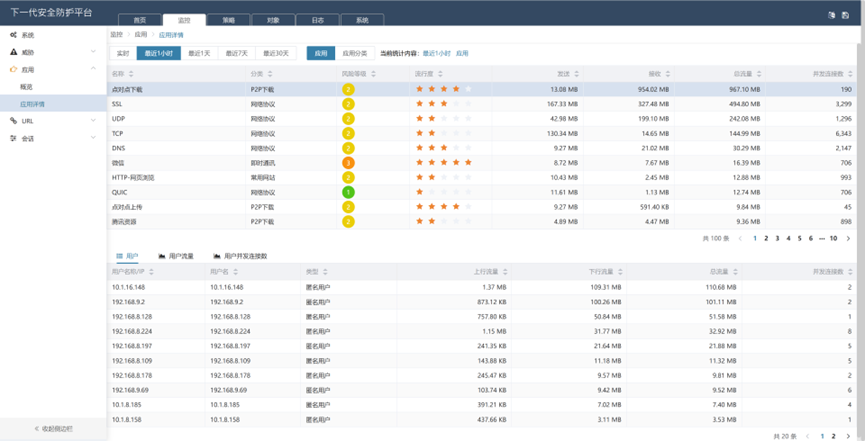This screenshot has height=441, width=865.
Task: Select the 最近1小时 time range
Action: pos(159,54)
